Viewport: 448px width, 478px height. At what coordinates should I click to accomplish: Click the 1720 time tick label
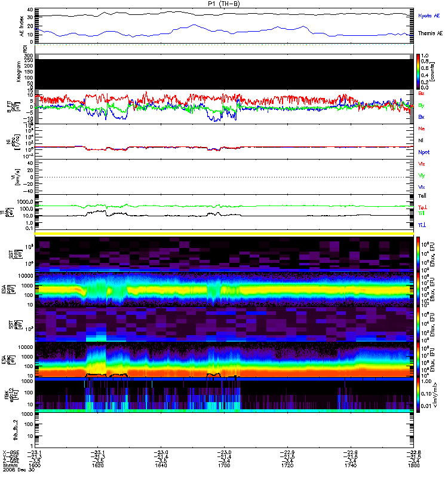click(287, 466)
